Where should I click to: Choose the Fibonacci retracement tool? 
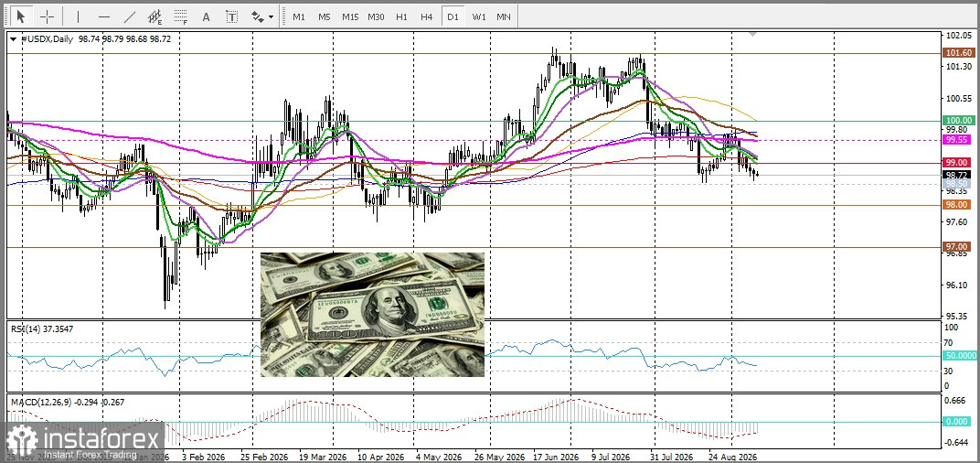point(181,16)
